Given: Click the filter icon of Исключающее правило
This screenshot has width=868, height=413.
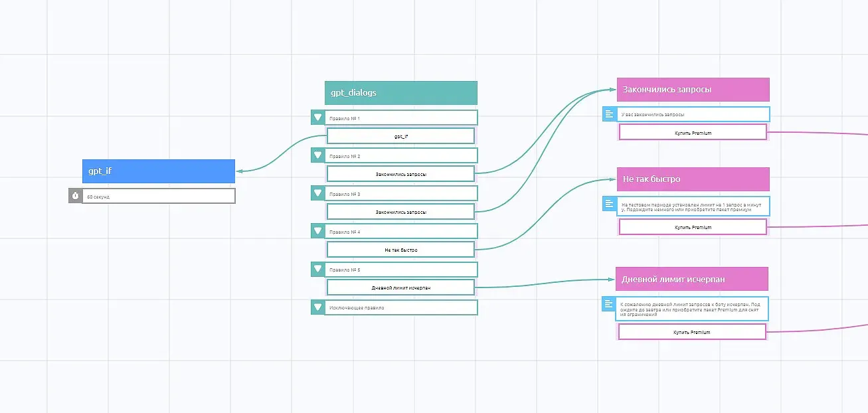Looking at the screenshot, I should coord(317,307).
